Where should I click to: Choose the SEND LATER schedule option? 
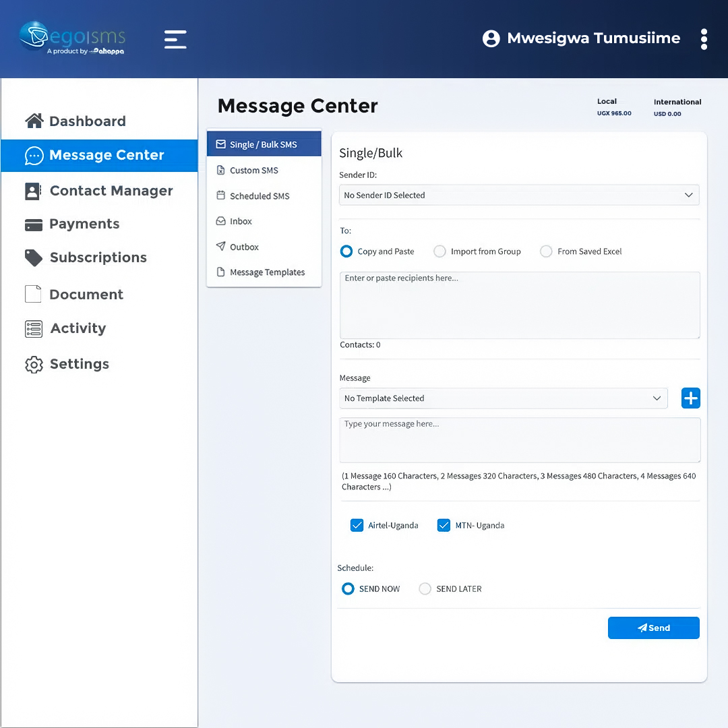[x=425, y=588]
